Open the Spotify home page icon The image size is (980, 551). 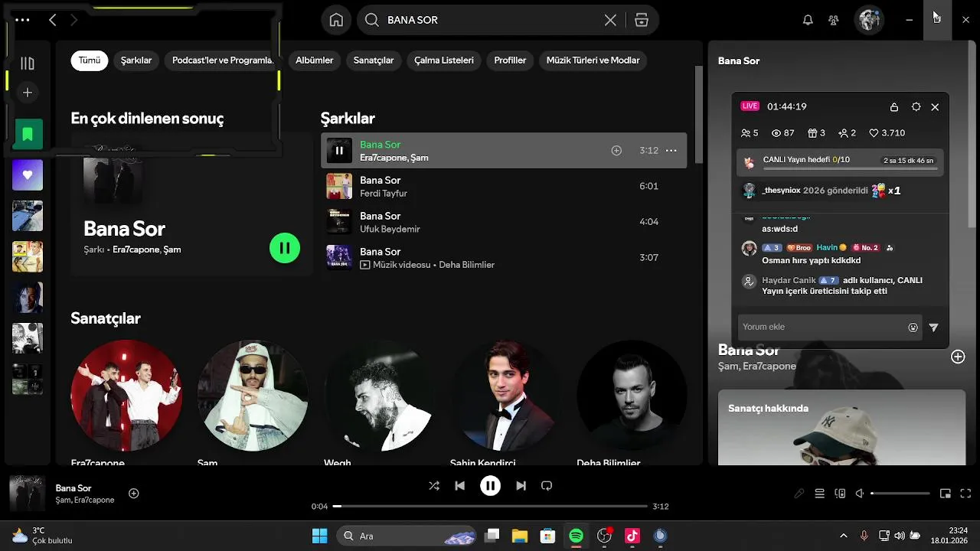(336, 20)
